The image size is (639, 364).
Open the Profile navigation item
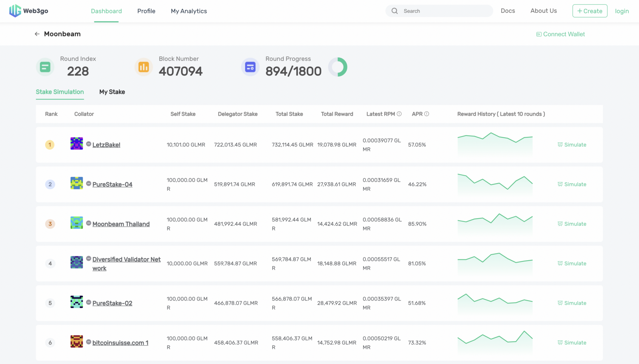(146, 11)
